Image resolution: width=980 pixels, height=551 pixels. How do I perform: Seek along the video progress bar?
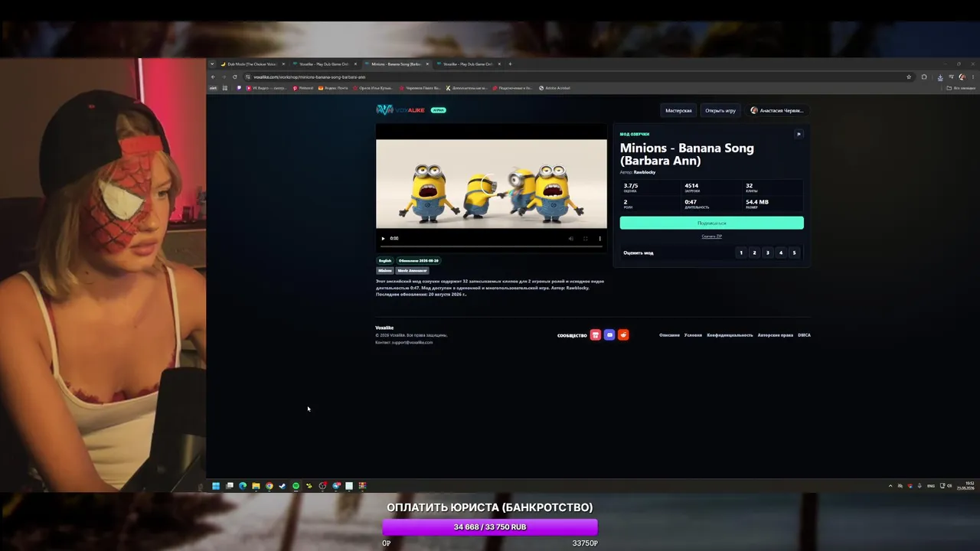pos(491,246)
